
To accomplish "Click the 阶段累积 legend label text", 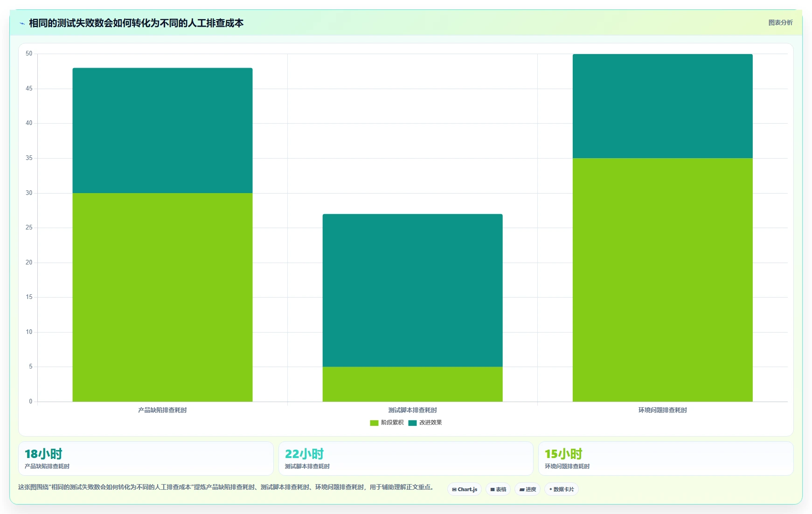I will [x=392, y=423].
